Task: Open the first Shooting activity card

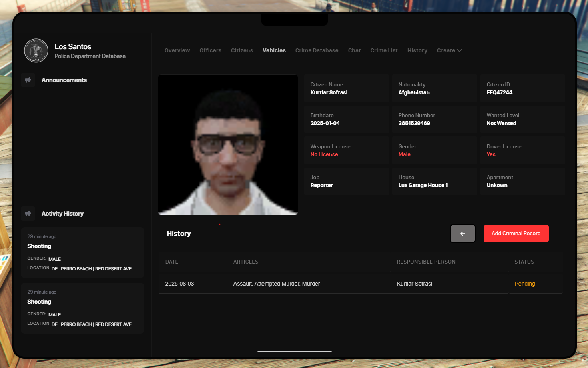Action: (x=82, y=252)
